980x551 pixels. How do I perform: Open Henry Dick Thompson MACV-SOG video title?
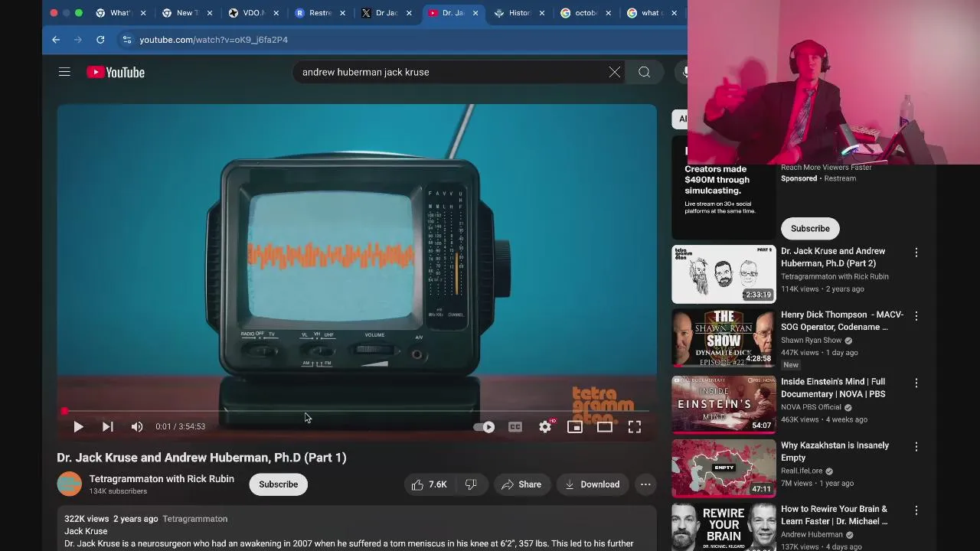842,321
